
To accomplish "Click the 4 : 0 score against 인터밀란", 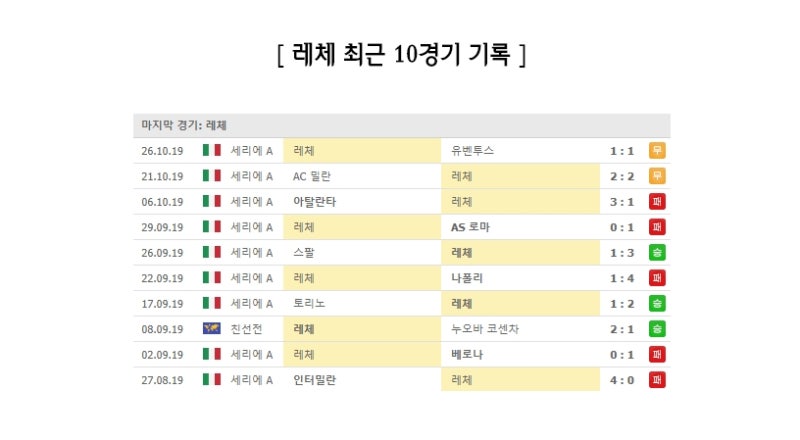I will [x=622, y=380].
